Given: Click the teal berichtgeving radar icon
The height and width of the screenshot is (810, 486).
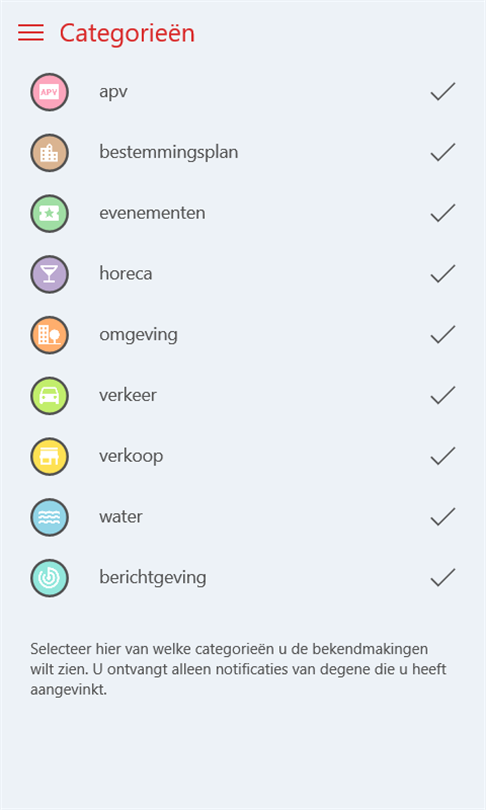Looking at the screenshot, I should point(49,578).
